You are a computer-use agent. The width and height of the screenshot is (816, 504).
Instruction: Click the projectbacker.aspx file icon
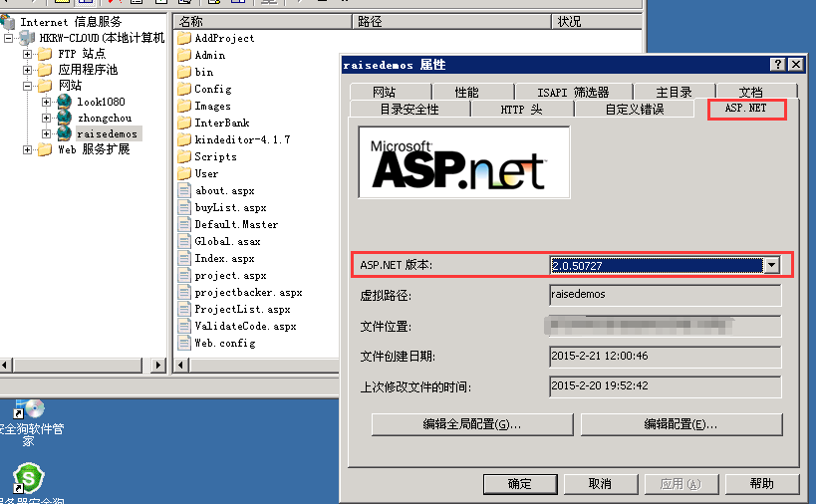pyautogui.click(x=184, y=292)
